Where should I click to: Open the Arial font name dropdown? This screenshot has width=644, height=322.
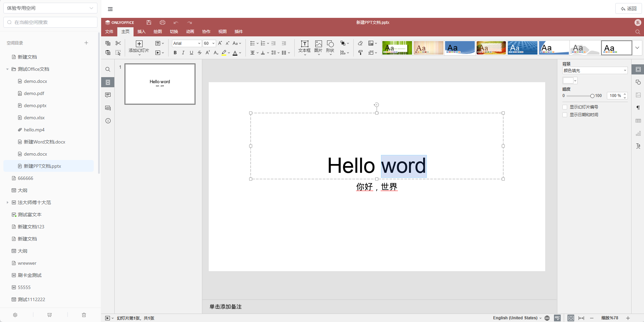tap(199, 43)
